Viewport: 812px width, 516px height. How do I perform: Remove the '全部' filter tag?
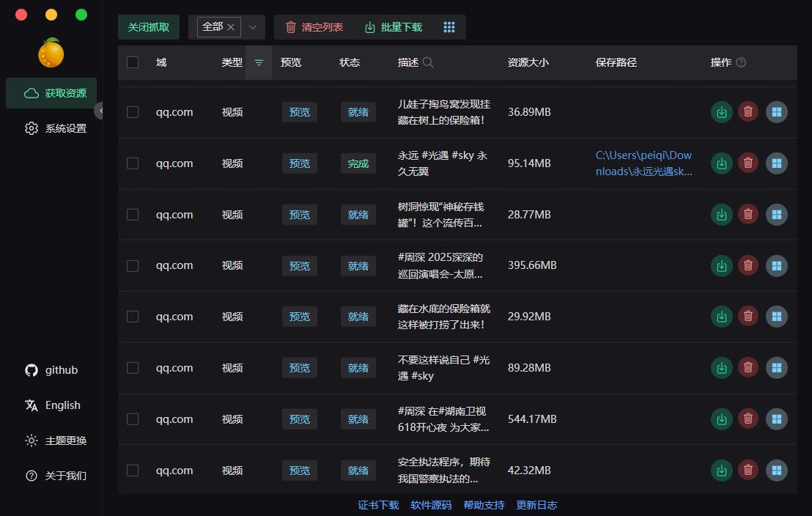pos(231,27)
